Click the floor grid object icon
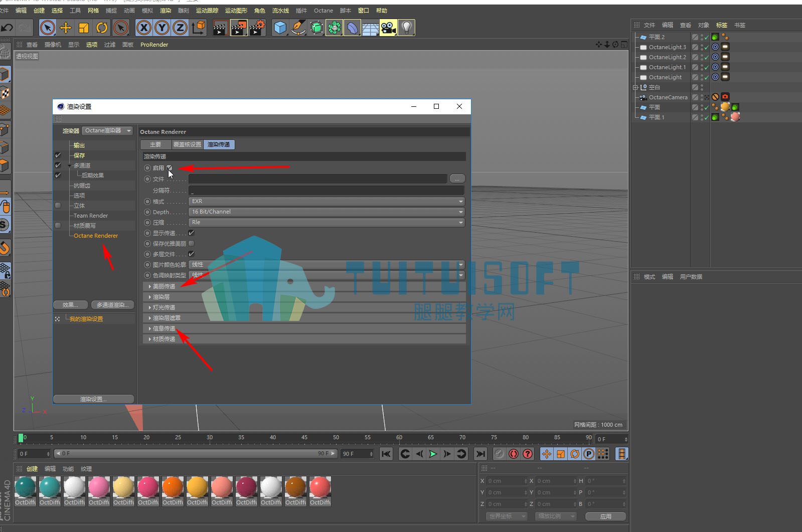Screen dimensions: 802x532 pos(370,28)
